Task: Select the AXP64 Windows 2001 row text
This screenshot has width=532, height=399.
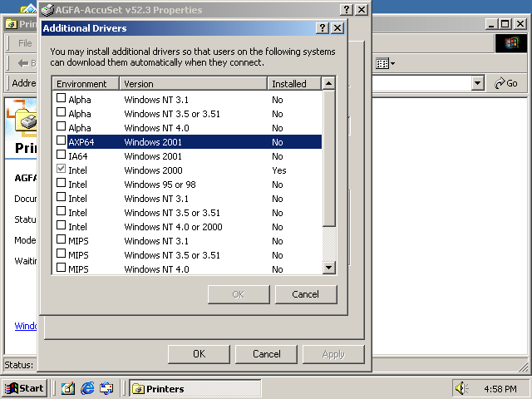Action: point(195,142)
